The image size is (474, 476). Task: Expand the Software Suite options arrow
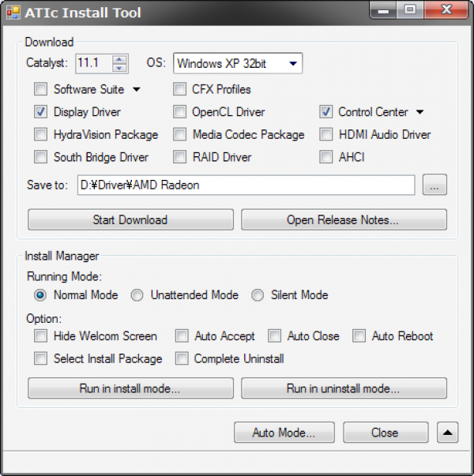click(x=137, y=89)
